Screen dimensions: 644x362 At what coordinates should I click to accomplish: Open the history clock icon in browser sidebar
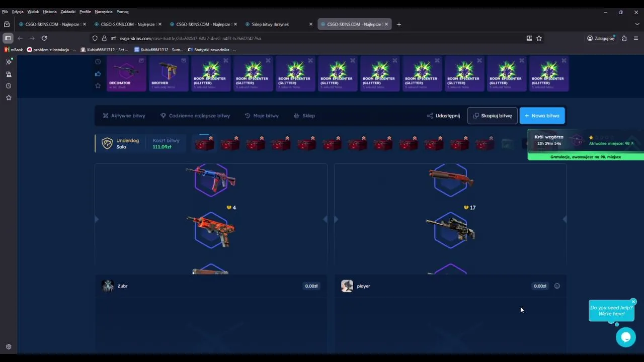click(x=9, y=86)
